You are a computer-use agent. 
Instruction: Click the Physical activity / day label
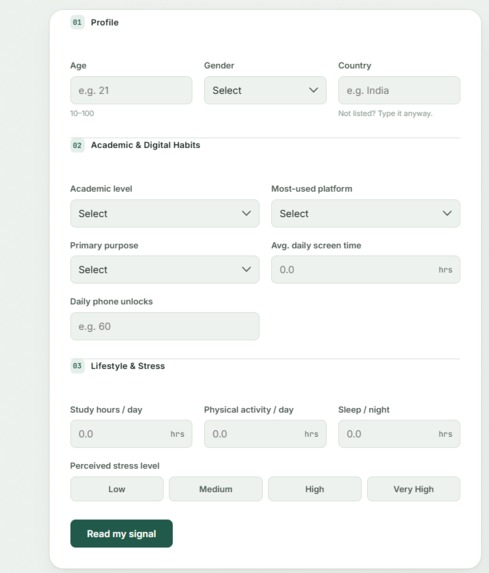pyautogui.click(x=249, y=410)
